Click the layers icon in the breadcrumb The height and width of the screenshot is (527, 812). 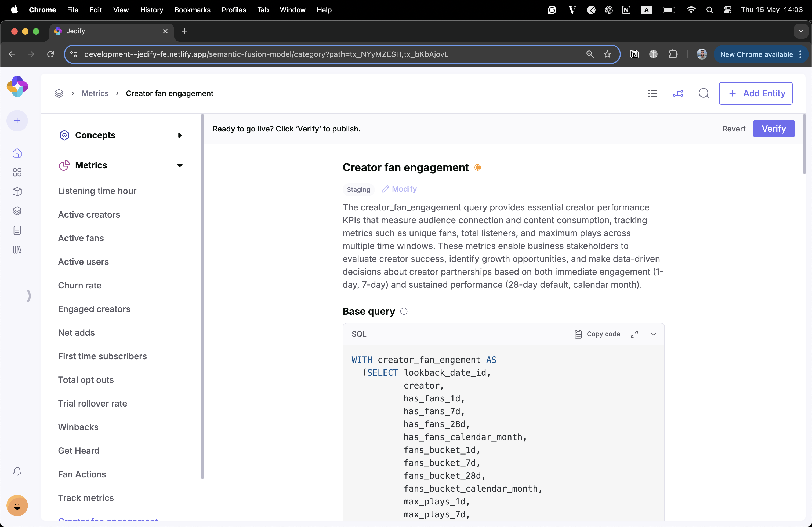point(59,93)
